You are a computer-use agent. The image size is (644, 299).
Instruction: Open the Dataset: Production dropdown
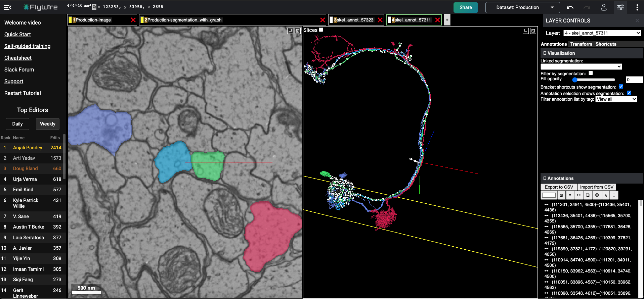point(522,7)
